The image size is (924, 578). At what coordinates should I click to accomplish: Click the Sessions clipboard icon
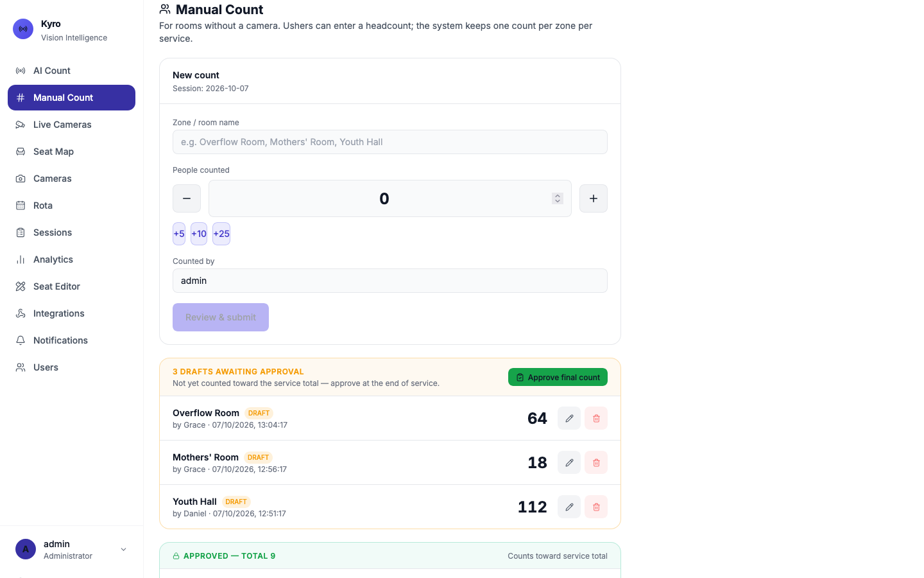pos(21,232)
